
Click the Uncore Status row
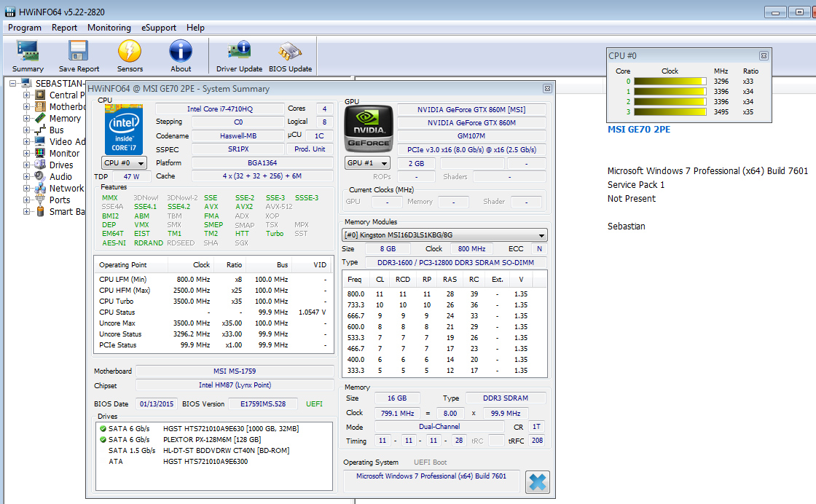[213, 334]
